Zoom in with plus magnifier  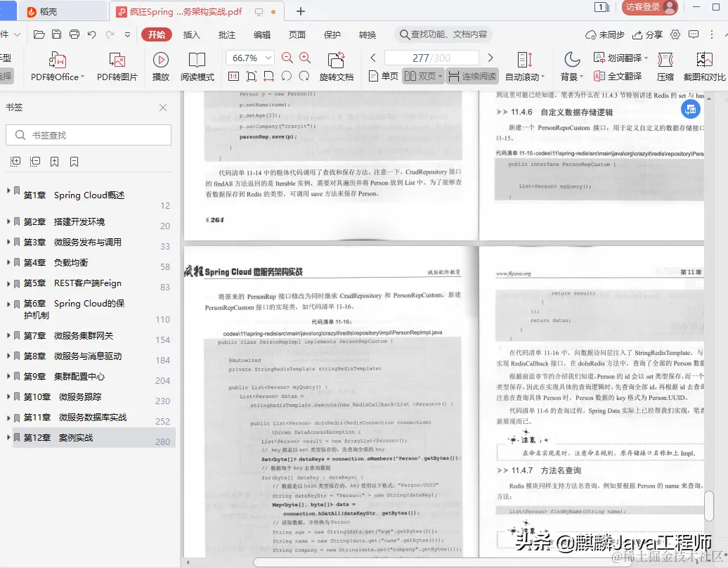point(305,58)
